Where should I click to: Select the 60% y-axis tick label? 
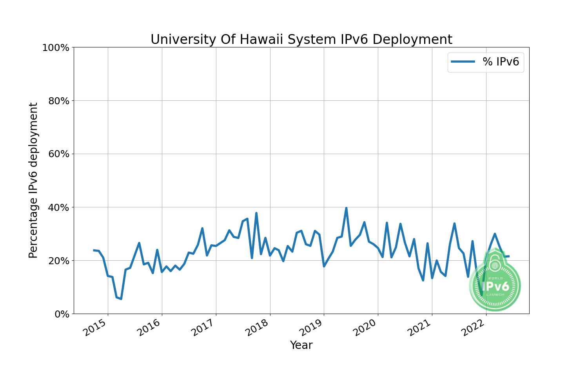58,154
